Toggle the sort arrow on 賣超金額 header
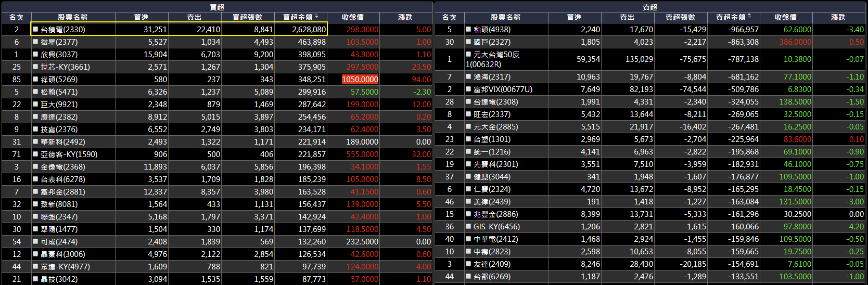Viewport: 868px width, 285px height. point(749,16)
